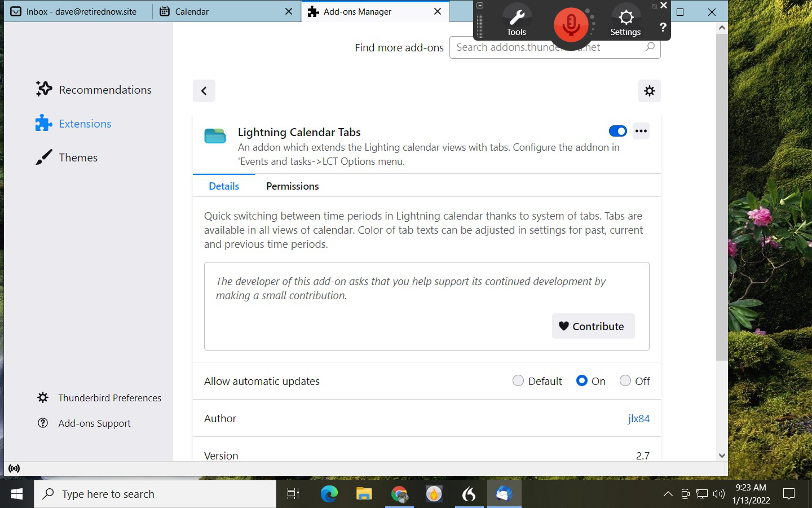
Task: Click the vertical scrollbar thumb
Action: click(x=722, y=198)
